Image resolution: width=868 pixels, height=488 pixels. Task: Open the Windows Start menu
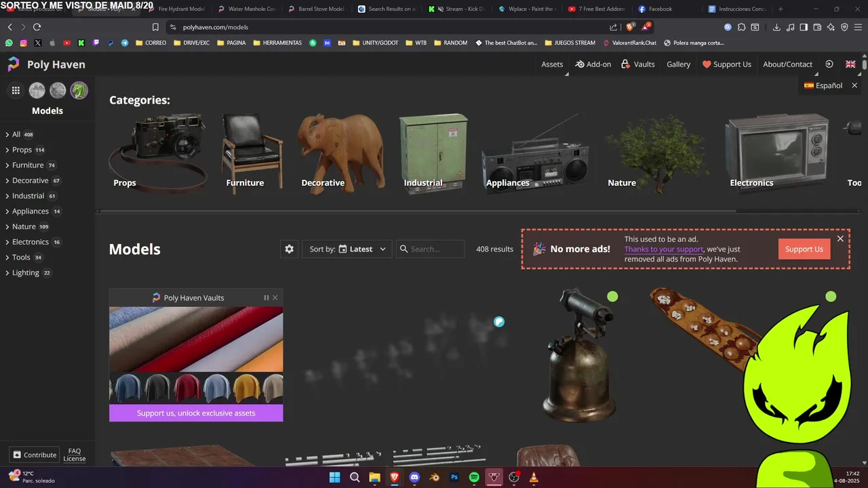pos(334,477)
